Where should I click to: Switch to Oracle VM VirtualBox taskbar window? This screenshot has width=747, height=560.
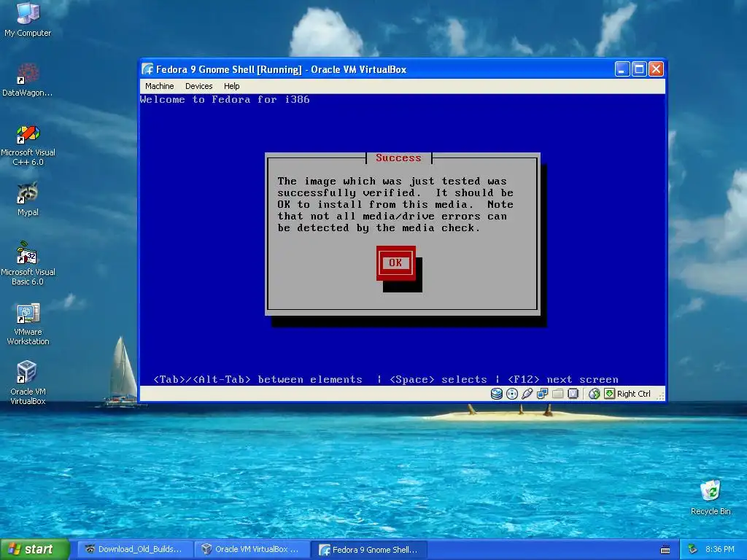(251, 550)
